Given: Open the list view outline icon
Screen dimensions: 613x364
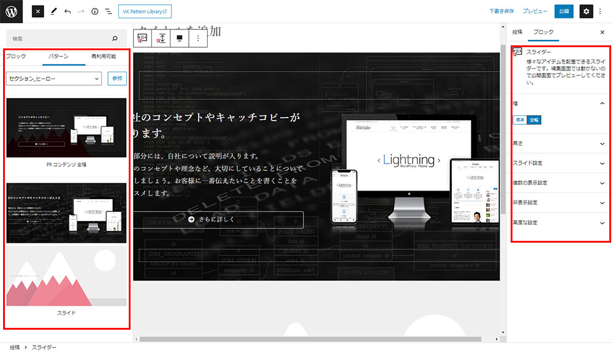Looking at the screenshot, I should [110, 11].
